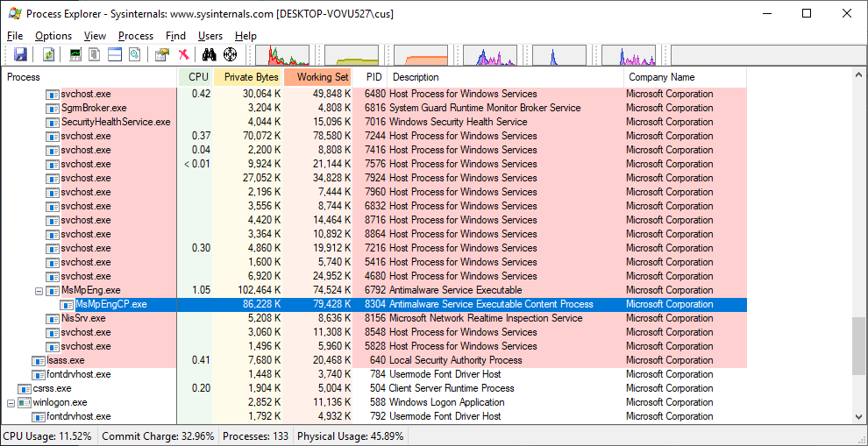Click the MsMpEngCP.exe process icon
Image resolution: width=868 pixels, height=446 pixels.
(67, 304)
